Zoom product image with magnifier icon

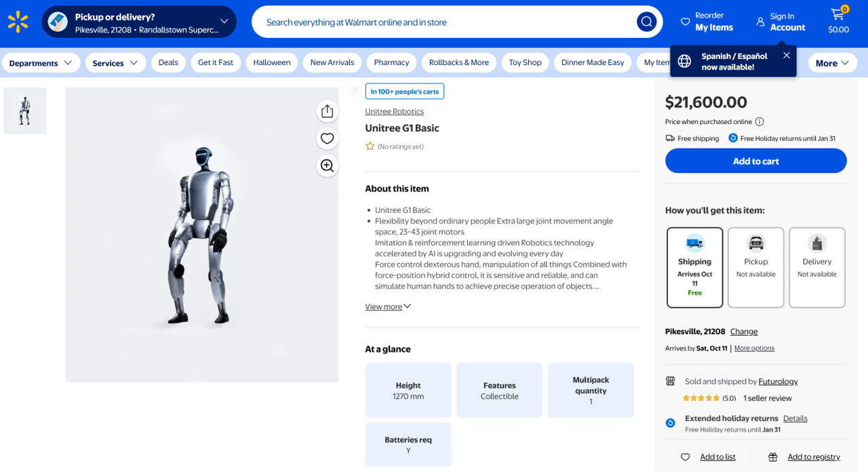tap(328, 165)
